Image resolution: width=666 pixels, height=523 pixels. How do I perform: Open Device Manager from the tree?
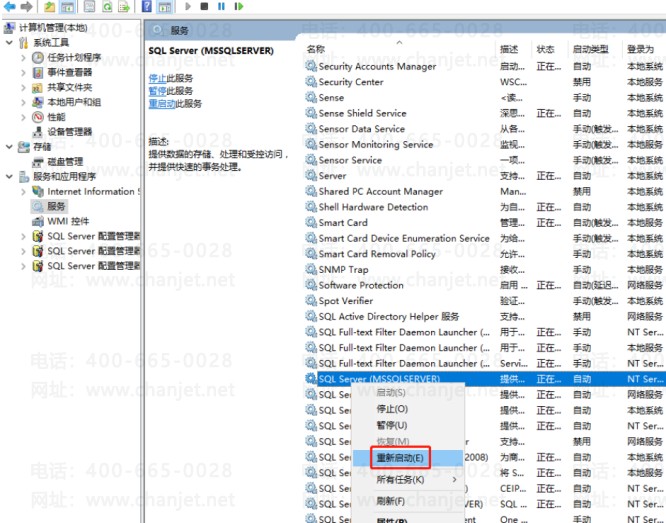pyautogui.click(x=70, y=132)
